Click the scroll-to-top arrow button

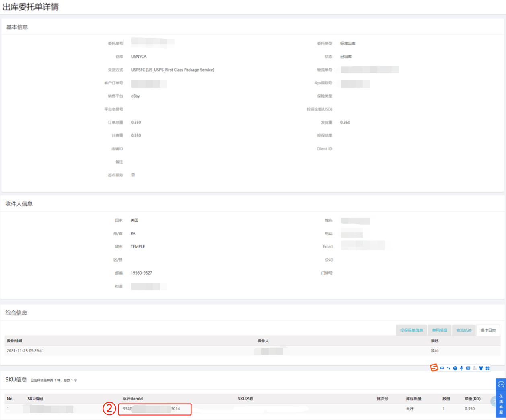pyautogui.click(x=494, y=401)
